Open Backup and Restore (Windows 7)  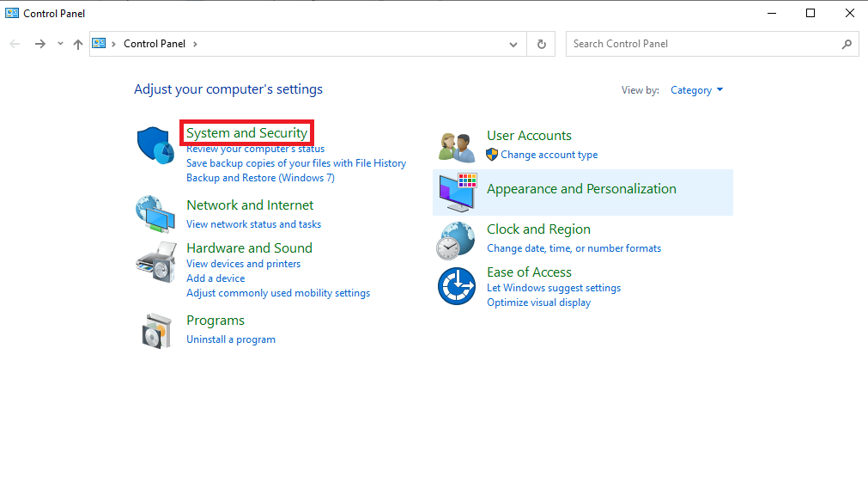click(x=260, y=177)
